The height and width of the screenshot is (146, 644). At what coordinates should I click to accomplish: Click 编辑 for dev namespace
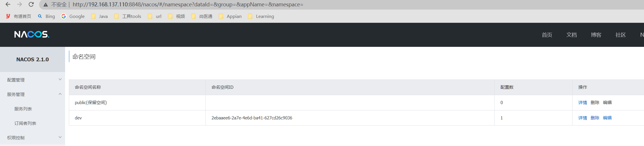point(607,118)
